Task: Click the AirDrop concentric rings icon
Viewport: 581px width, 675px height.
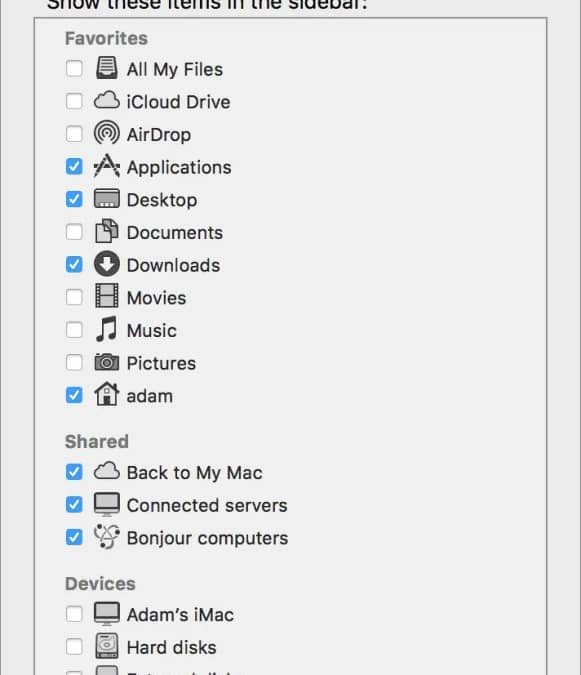Action: pos(106,133)
